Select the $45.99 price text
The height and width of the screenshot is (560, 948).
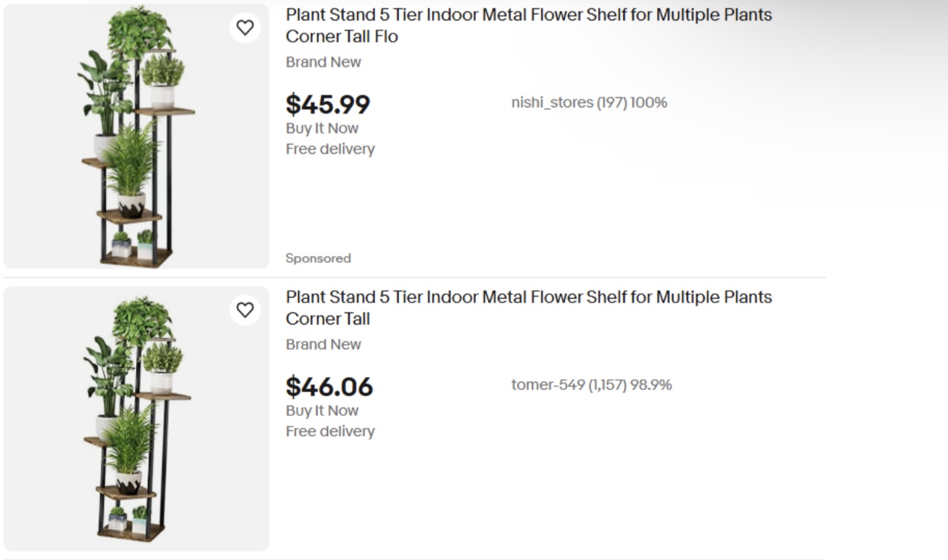pyautogui.click(x=328, y=104)
